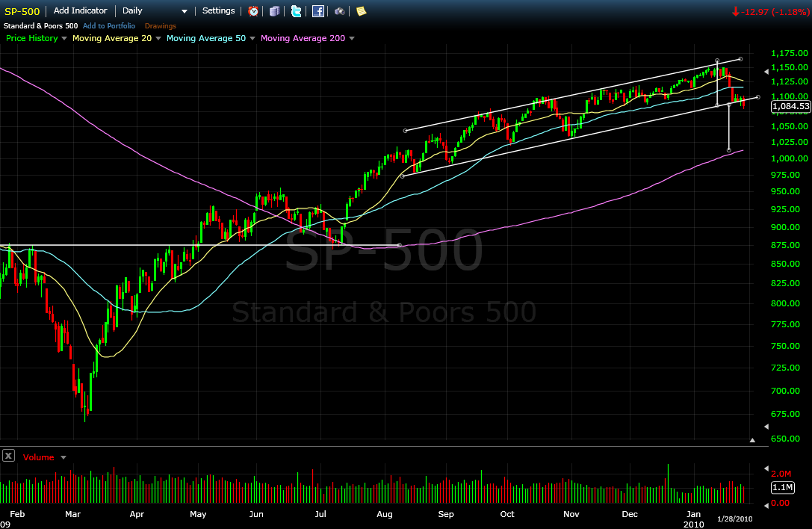This screenshot has width=812, height=529.
Task: Open notes using the sticky note icon
Action: pos(360,10)
